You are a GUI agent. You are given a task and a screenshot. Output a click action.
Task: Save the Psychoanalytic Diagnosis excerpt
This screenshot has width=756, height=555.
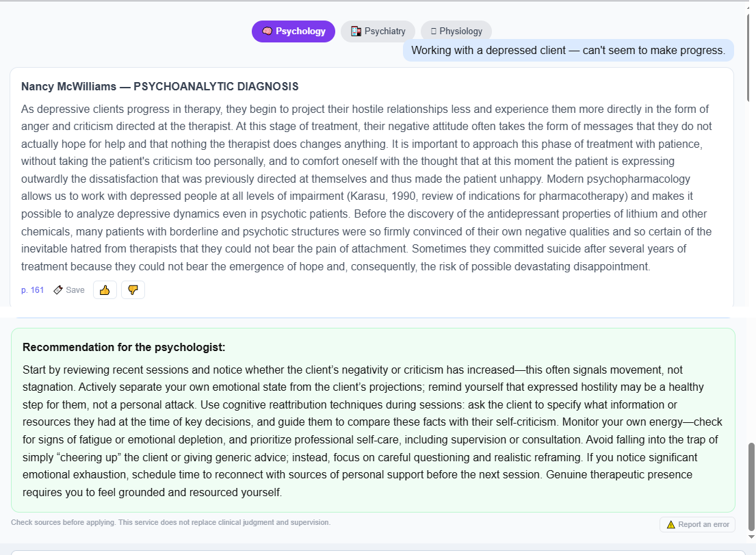pyautogui.click(x=69, y=290)
